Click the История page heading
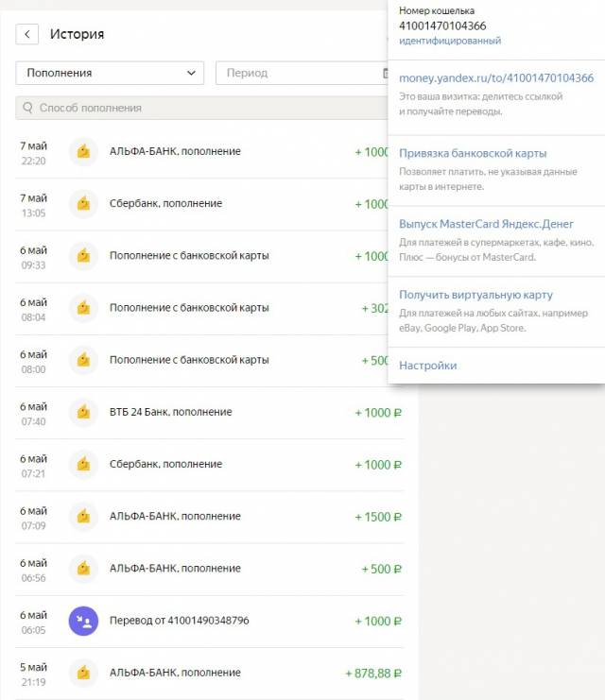Screen dimensions: 605x700 [77, 34]
